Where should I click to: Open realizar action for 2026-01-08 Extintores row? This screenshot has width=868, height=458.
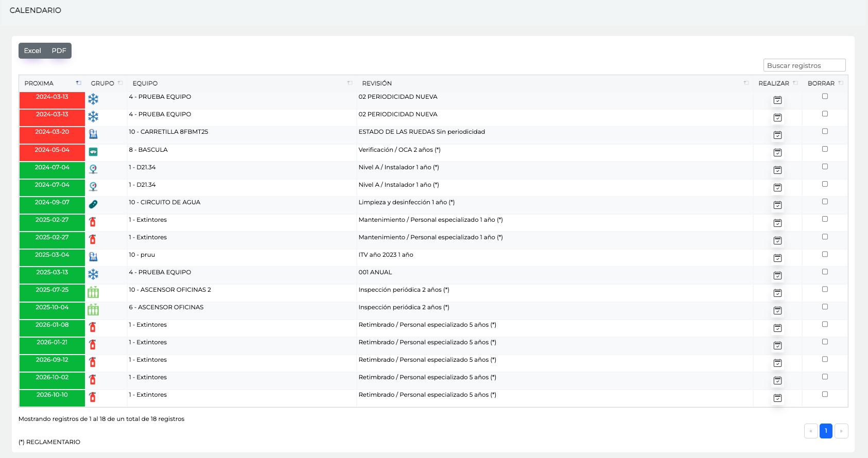coord(777,328)
